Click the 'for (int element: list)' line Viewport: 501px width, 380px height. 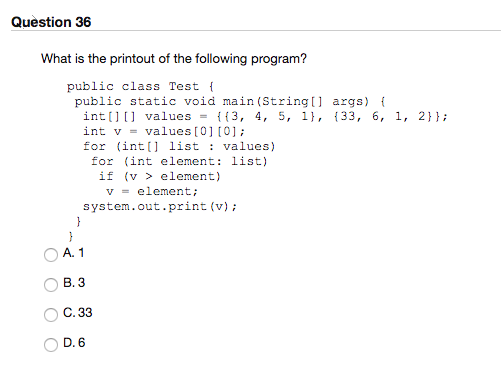[x=179, y=161]
